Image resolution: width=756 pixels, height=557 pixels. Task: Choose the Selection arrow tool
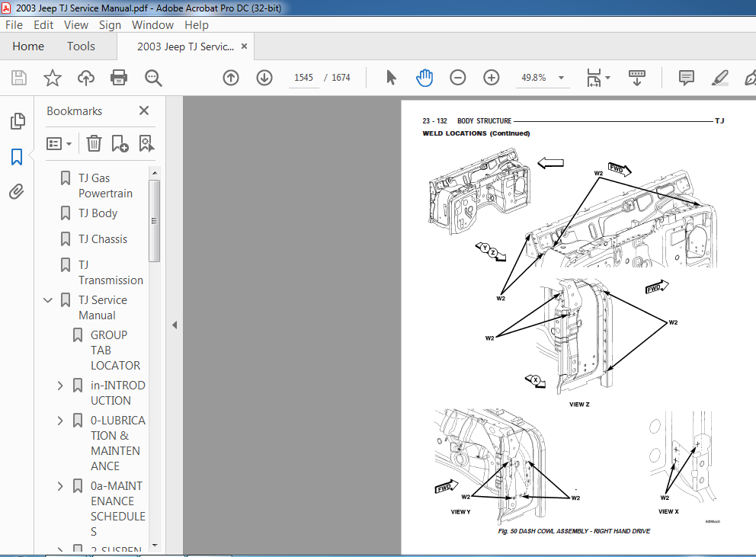click(391, 78)
